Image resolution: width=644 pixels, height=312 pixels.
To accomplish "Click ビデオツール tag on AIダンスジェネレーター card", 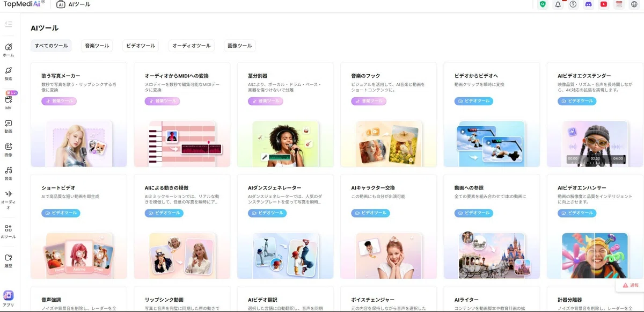I will [x=267, y=213].
